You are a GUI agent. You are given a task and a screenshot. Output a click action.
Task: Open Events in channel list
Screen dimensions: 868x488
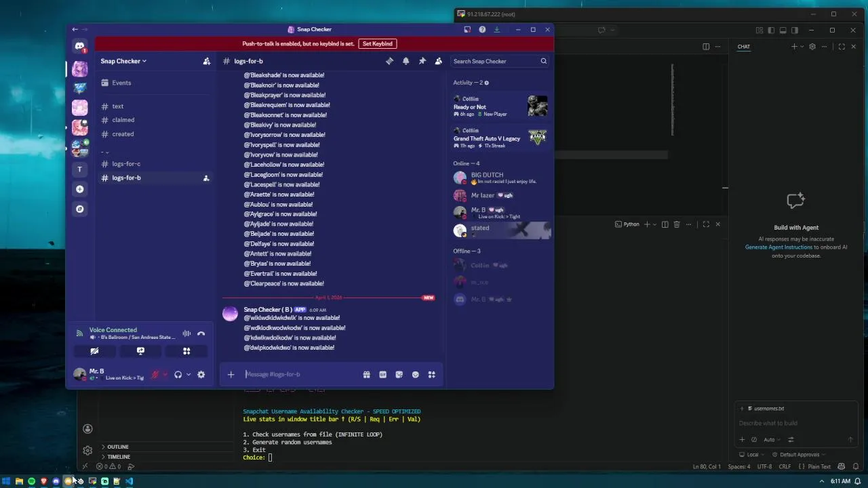(x=155, y=83)
